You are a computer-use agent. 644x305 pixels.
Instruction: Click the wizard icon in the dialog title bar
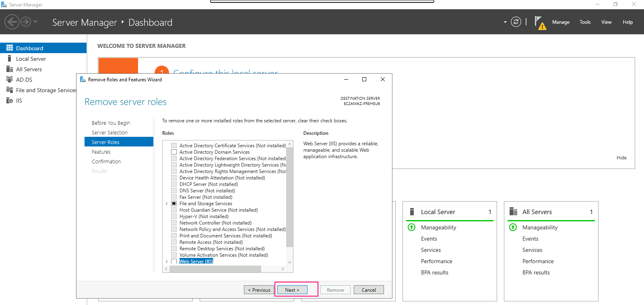coord(83,79)
